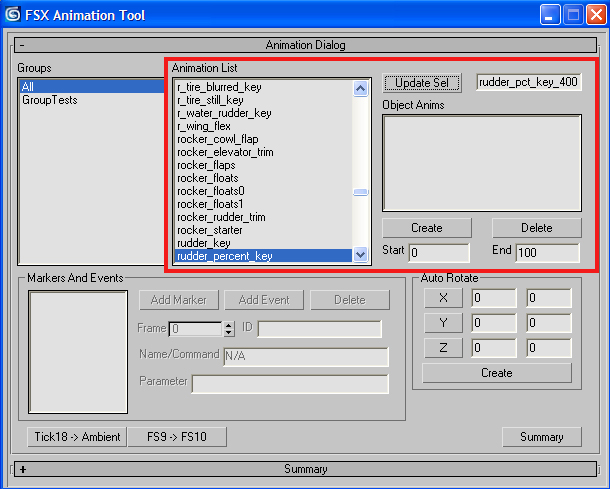The height and width of the screenshot is (489, 610).
Task: Select rocker_cowl_flap animation
Action: 264,139
